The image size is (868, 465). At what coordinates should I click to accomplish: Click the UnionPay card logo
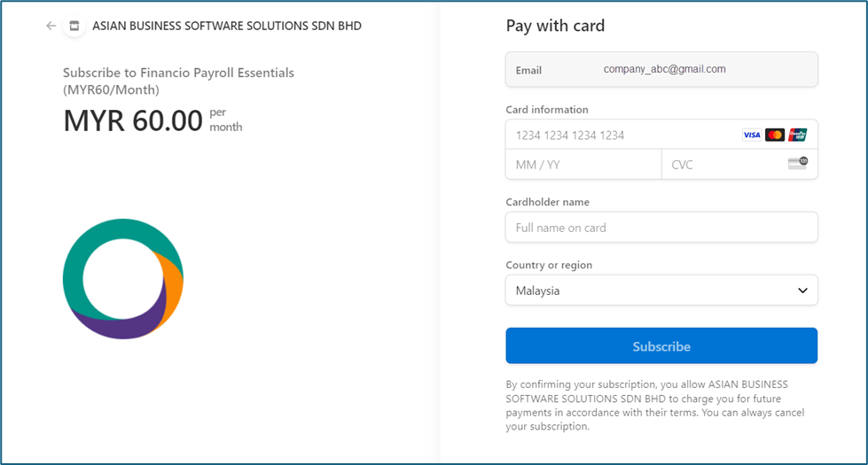798,135
